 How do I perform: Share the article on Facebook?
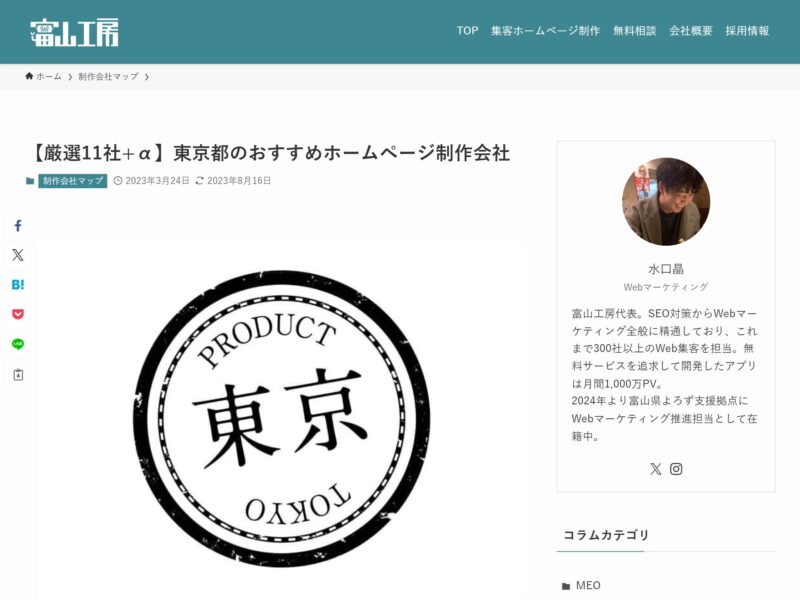pos(18,226)
